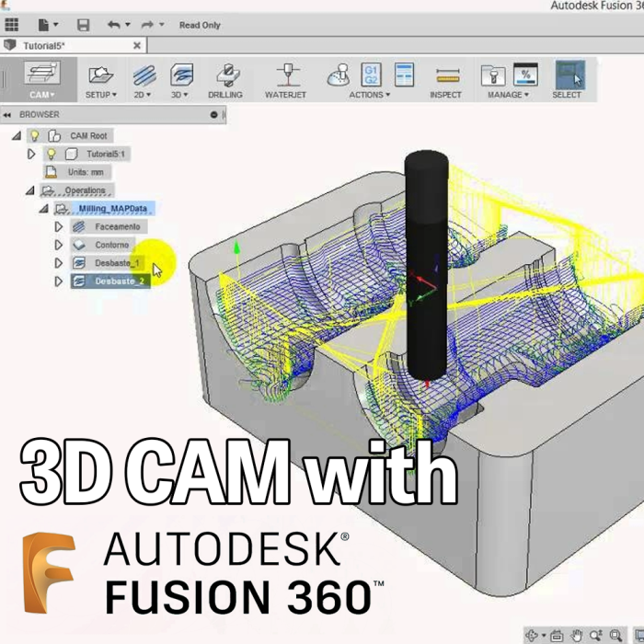The height and width of the screenshot is (644, 644).
Task: Open the redo history dropdown arrow
Action: pos(162,25)
